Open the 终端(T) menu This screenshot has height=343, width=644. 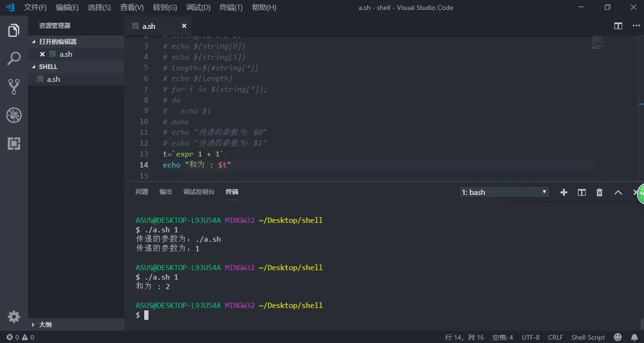point(231,8)
